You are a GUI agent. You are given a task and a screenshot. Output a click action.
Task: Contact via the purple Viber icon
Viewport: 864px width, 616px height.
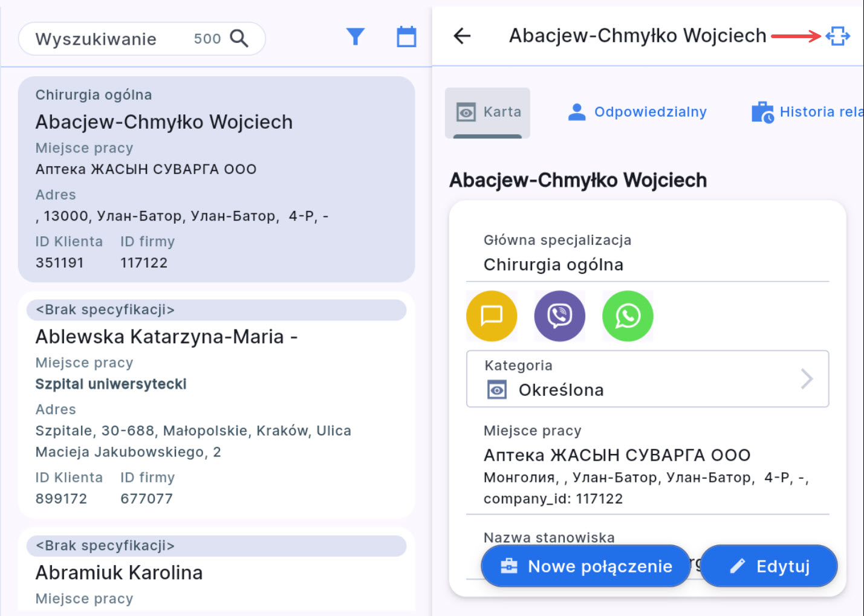coord(559,316)
